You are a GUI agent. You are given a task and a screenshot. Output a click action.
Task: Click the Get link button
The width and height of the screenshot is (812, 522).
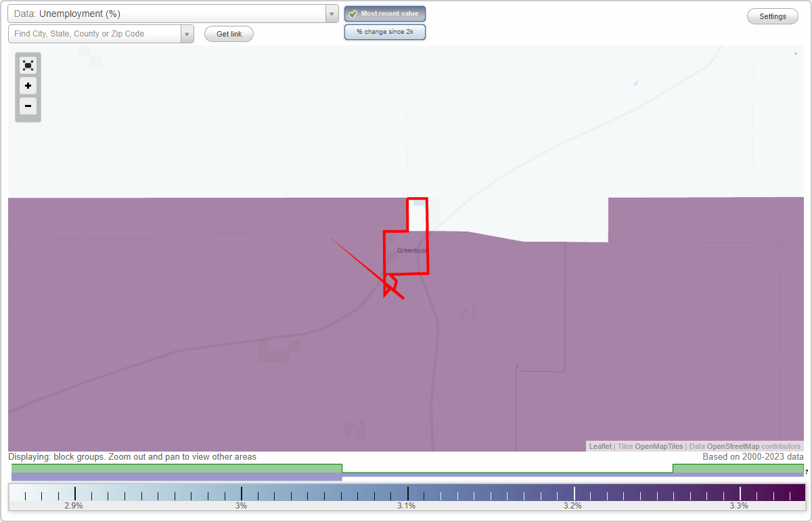(229, 34)
